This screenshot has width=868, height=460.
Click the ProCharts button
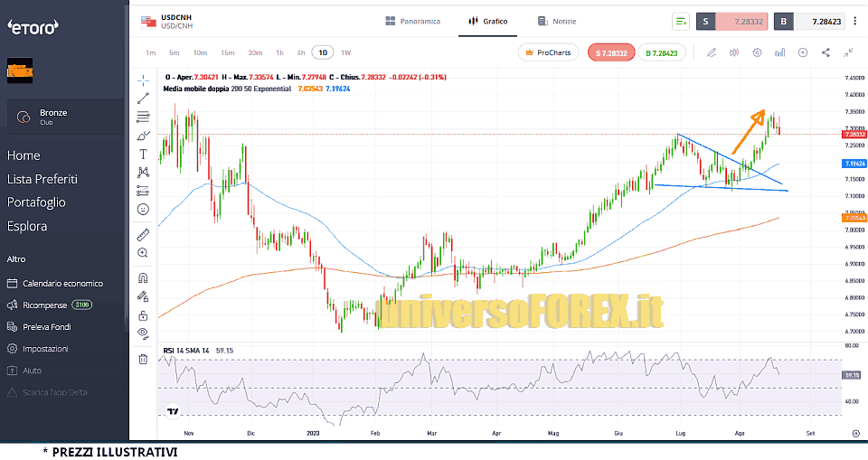[x=548, y=53]
